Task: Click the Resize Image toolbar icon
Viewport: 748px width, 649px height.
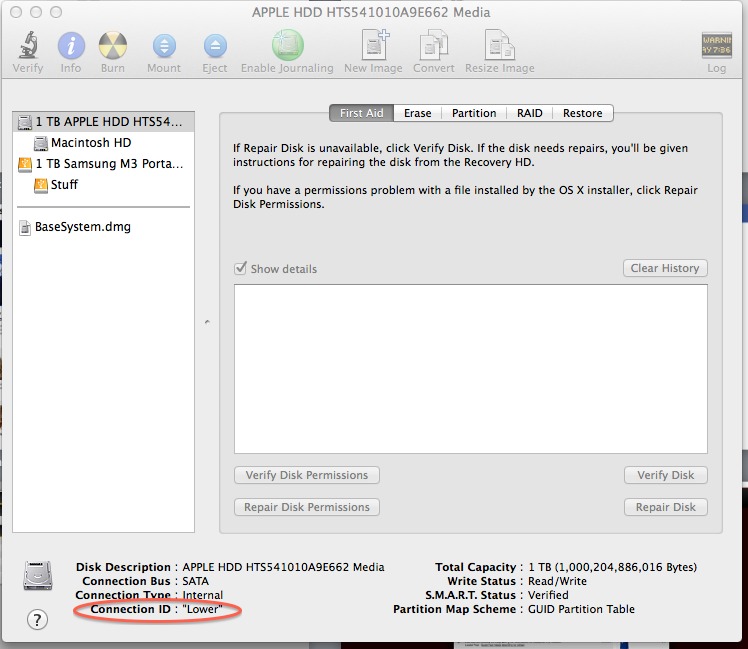Action: coord(499,45)
